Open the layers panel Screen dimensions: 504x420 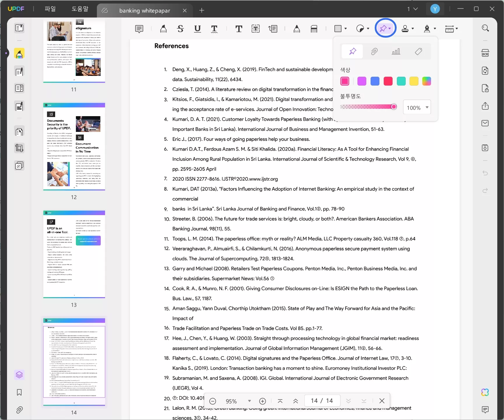coord(19,375)
